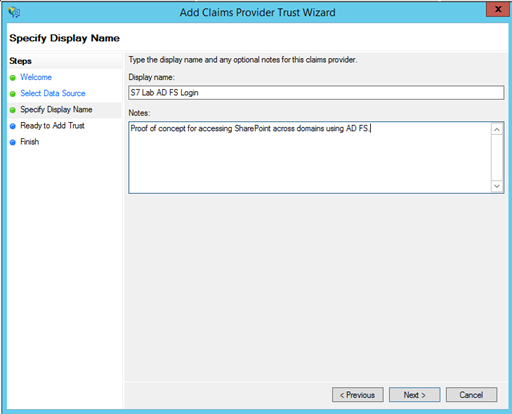Proceed with the Next button
Viewport: 512px width, 414px height.
pyautogui.click(x=415, y=395)
